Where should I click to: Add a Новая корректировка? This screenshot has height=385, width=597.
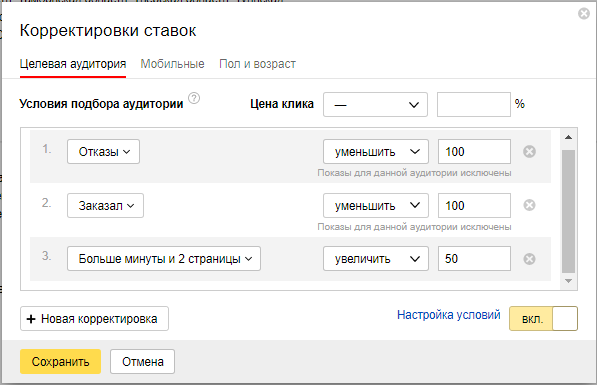tap(94, 319)
